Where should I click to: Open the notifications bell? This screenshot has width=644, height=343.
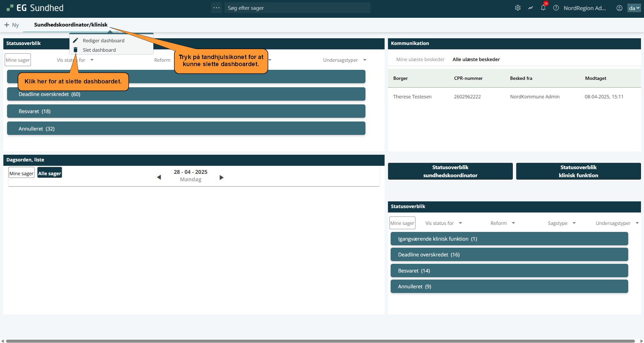click(543, 8)
